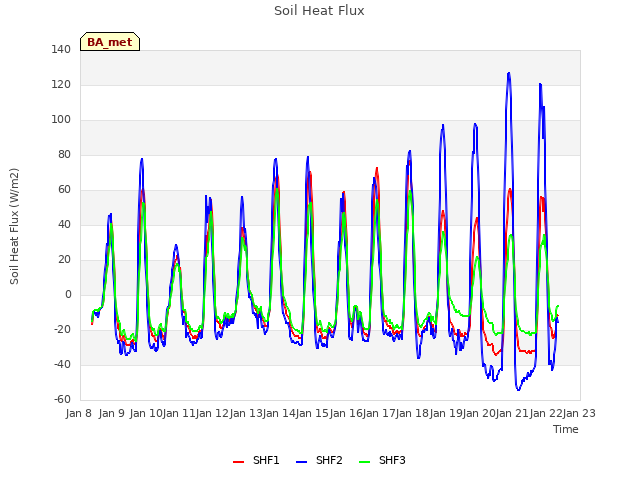The height and width of the screenshot is (480, 640).
Task: Click the Jan 21 tick label
Action: point(513,413)
